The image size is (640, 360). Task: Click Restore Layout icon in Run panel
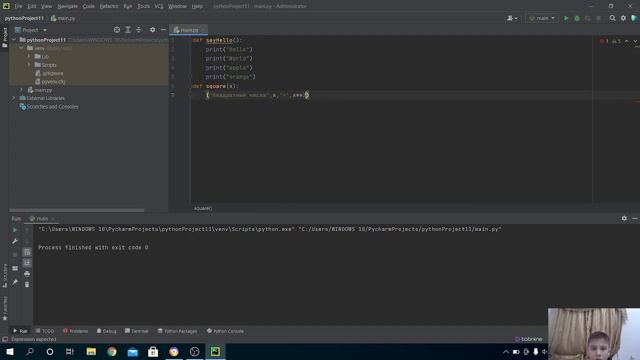pyautogui.click(x=15, y=268)
